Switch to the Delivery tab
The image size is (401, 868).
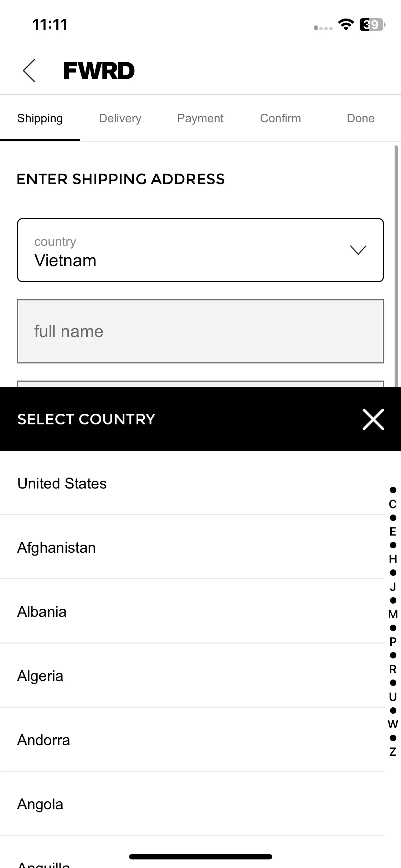[120, 118]
